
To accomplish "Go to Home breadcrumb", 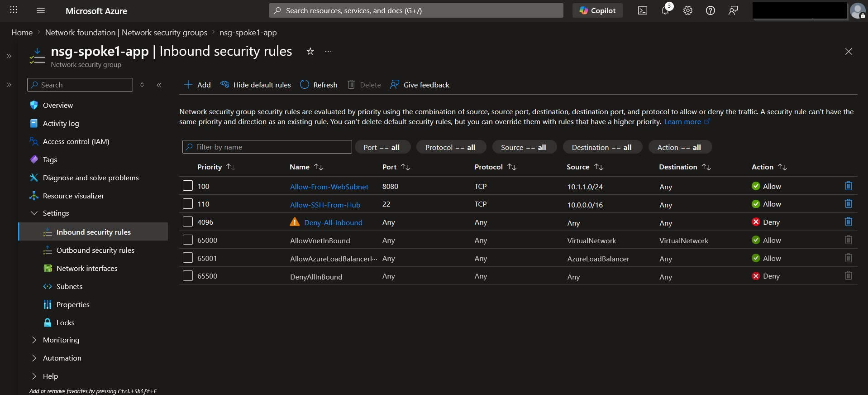I will pyautogui.click(x=22, y=33).
